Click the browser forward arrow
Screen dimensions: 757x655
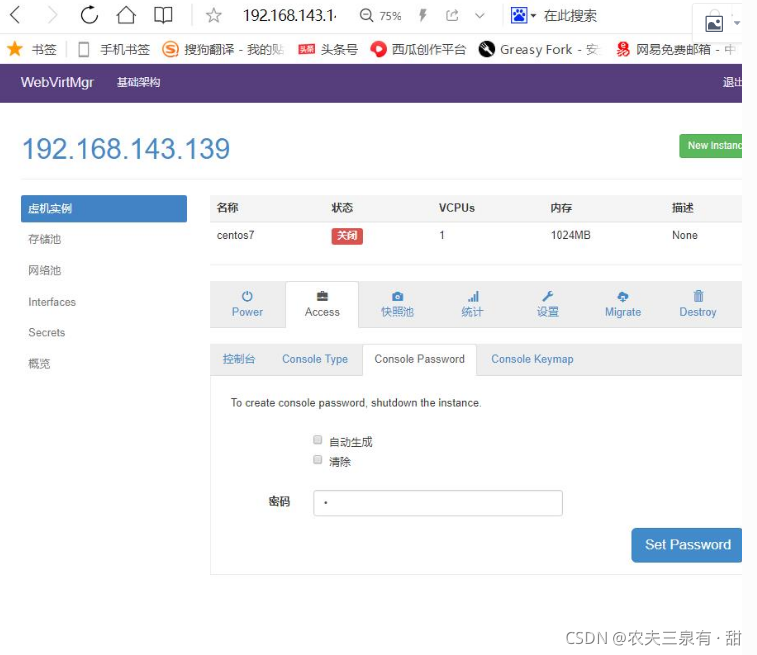tap(52, 15)
